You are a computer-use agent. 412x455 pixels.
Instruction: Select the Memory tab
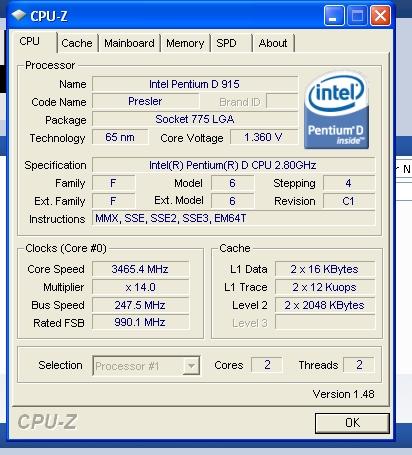click(x=185, y=43)
